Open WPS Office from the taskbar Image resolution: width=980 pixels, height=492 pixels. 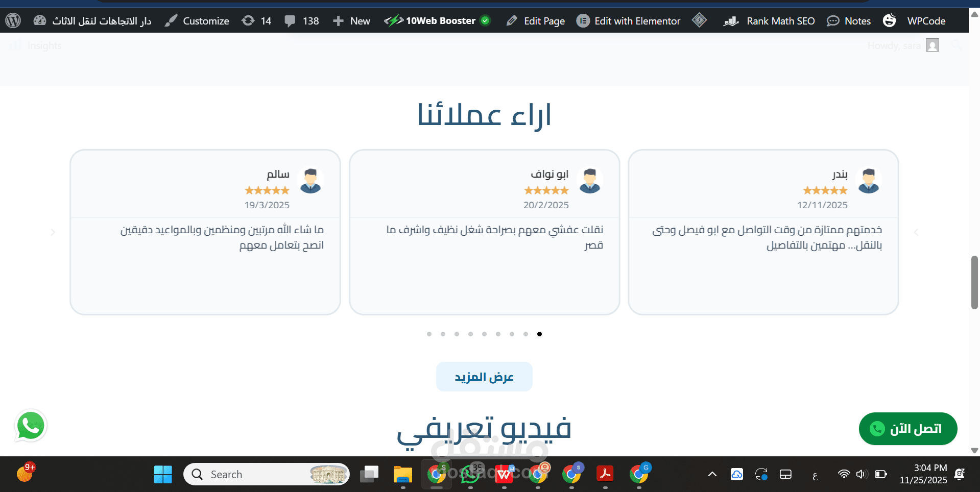[504, 474]
